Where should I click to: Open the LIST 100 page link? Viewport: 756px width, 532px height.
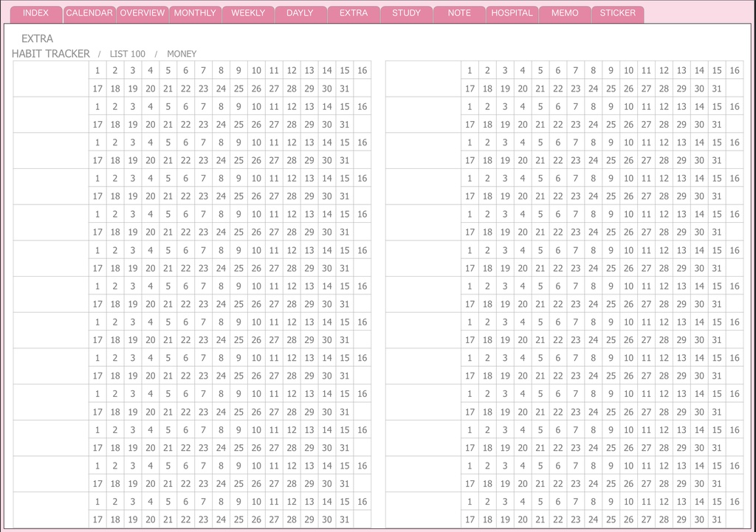point(127,54)
